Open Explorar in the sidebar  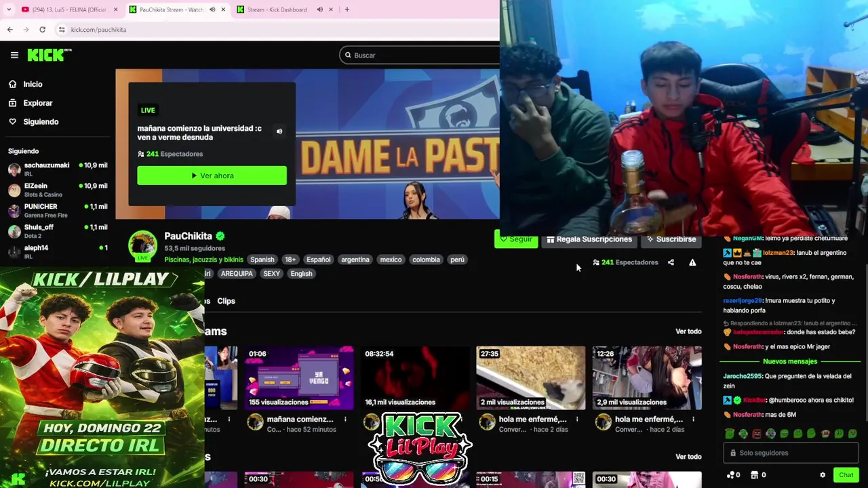(x=37, y=103)
